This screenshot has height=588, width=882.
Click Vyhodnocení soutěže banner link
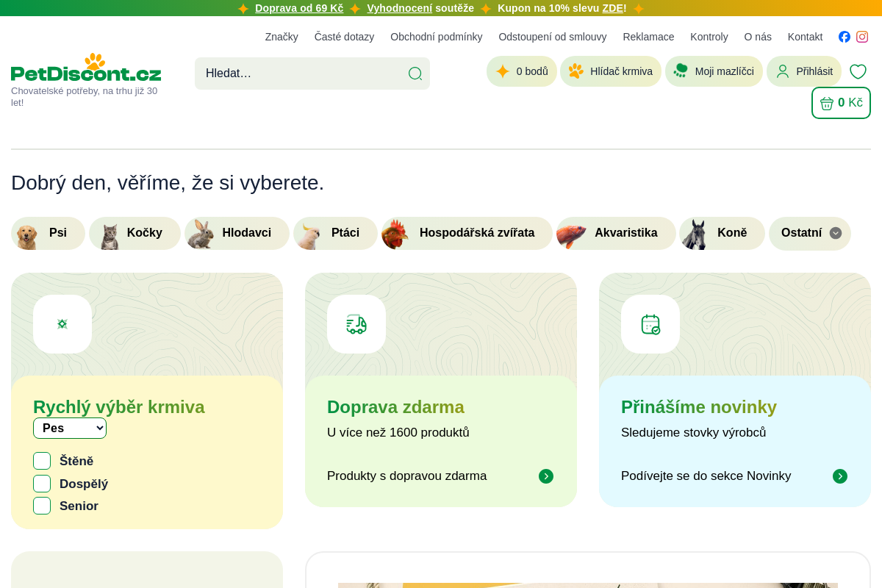click(x=400, y=8)
